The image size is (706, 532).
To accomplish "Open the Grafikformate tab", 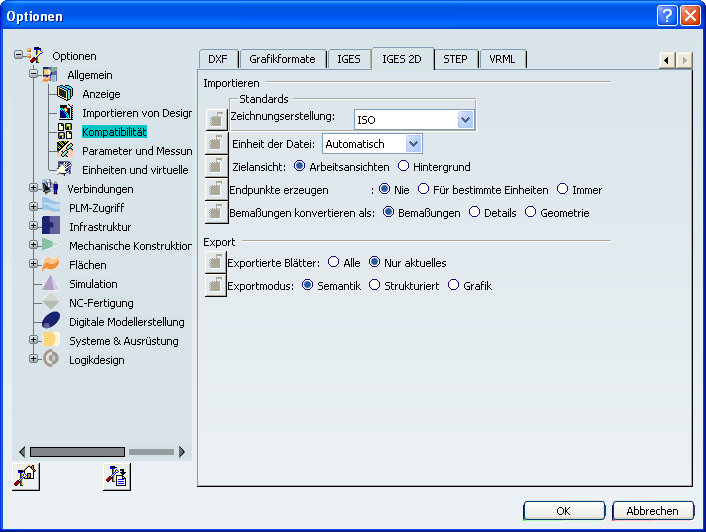I will coord(282,59).
